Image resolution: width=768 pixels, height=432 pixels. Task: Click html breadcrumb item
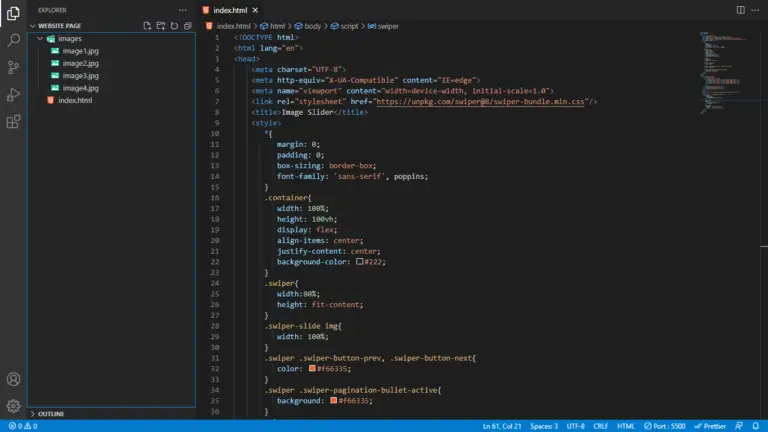point(277,26)
